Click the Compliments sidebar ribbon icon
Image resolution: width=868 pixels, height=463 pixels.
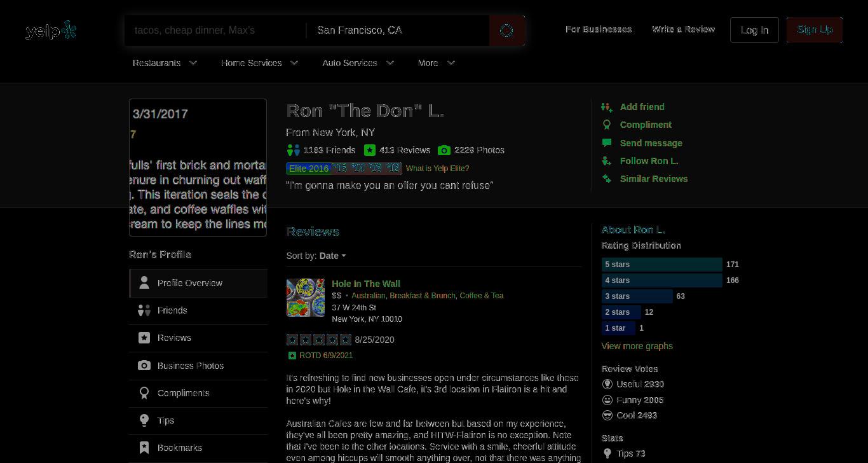[144, 393]
